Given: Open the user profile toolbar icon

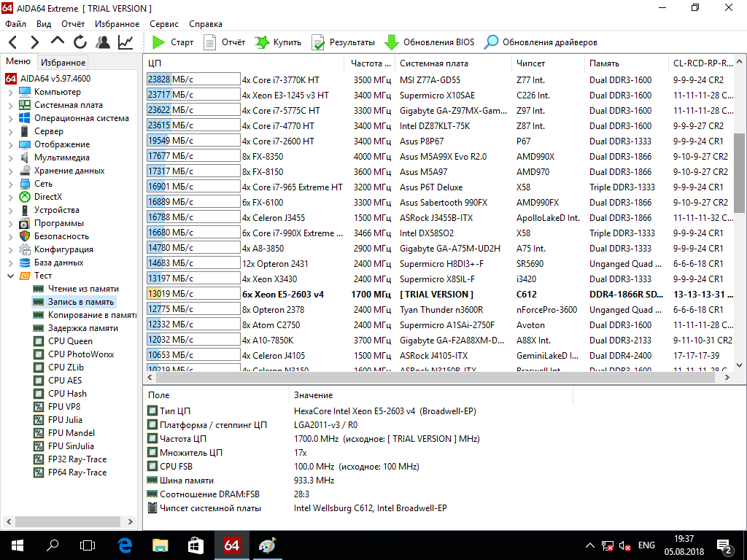Looking at the screenshot, I should 103,42.
